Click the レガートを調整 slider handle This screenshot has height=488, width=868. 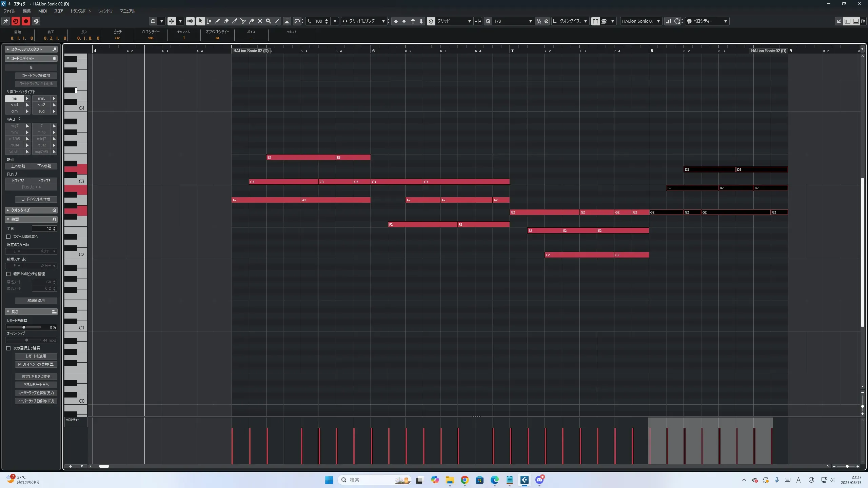(24, 327)
